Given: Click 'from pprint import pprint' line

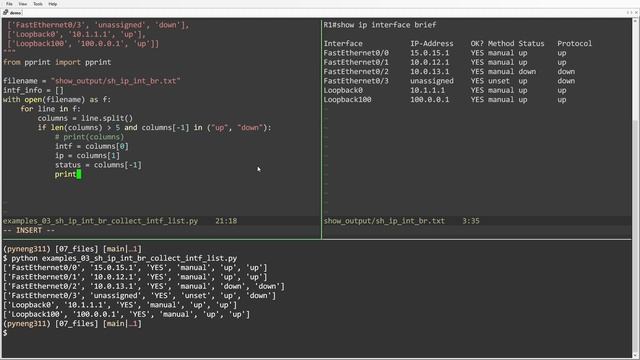Looking at the screenshot, I should pos(57,62).
